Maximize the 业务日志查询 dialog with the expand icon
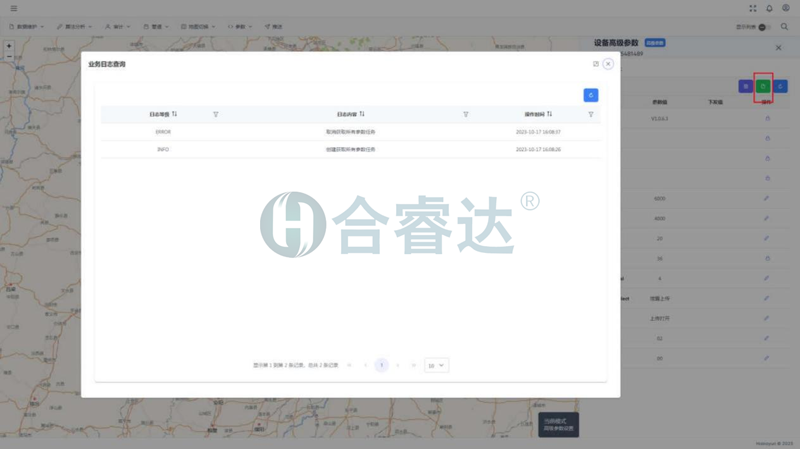Viewport: 800px width, 449px height. (x=595, y=64)
